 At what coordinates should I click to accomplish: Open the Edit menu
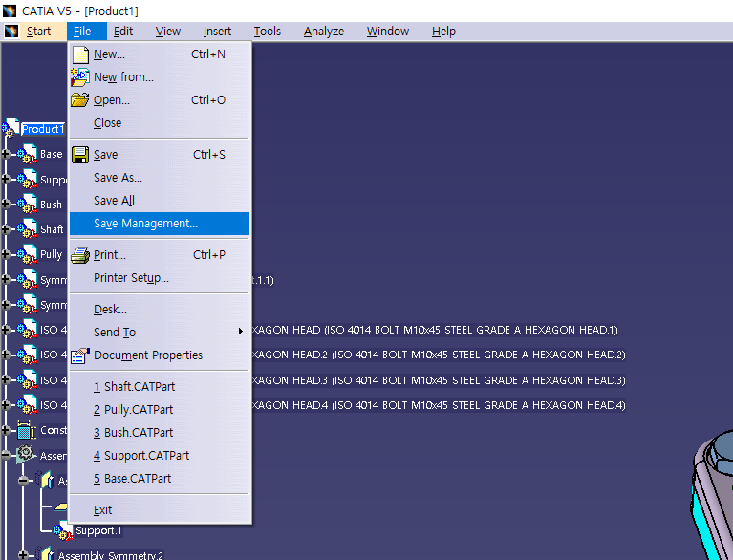123,32
